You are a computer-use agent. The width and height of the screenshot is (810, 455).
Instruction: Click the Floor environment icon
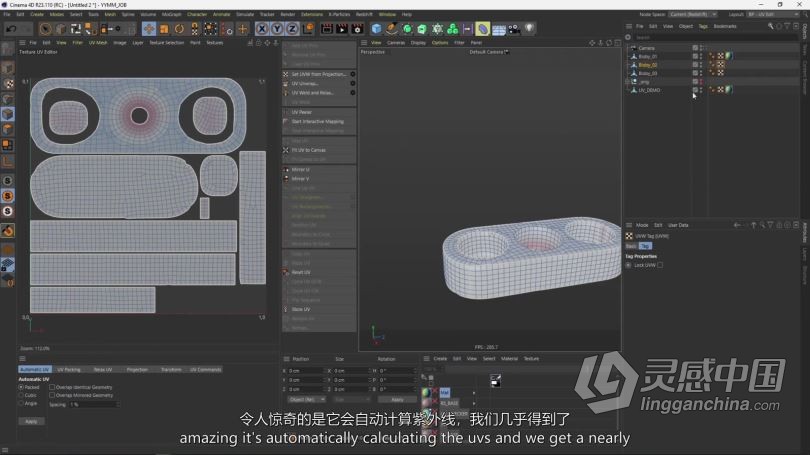tap(499, 29)
